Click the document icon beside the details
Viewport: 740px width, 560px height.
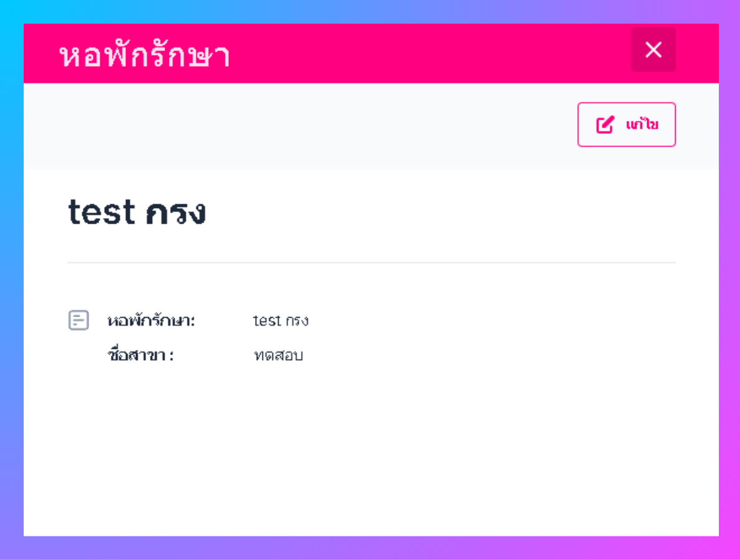(x=79, y=320)
